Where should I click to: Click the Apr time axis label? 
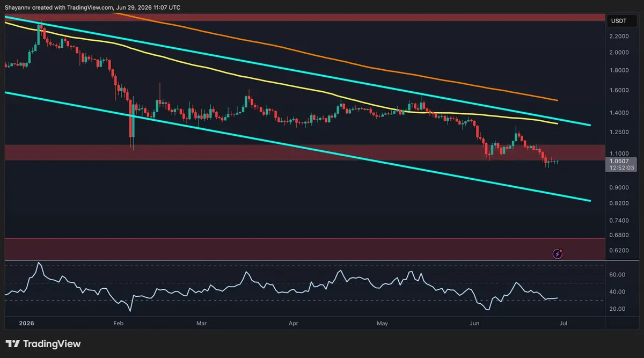(293, 324)
